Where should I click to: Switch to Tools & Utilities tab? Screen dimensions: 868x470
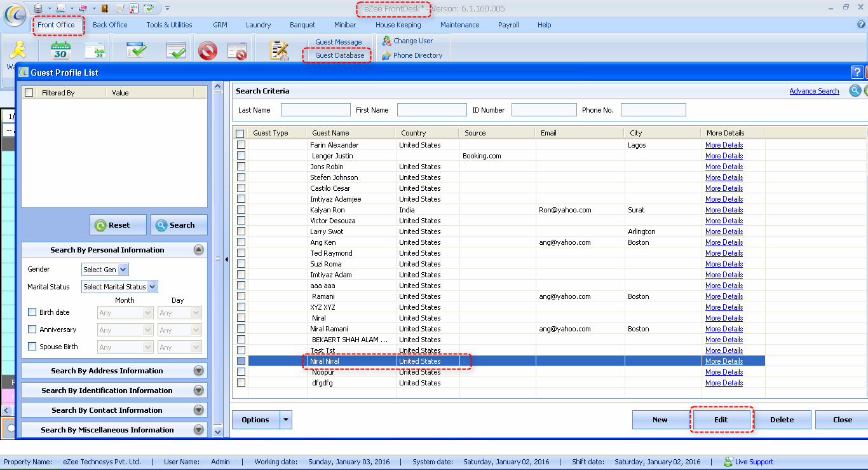click(x=169, y=25)
